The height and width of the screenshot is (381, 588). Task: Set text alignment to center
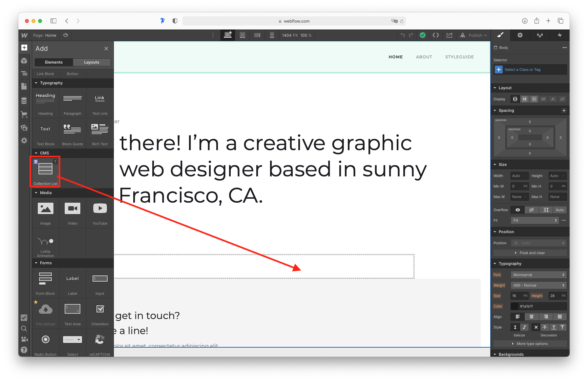(532, 317)
